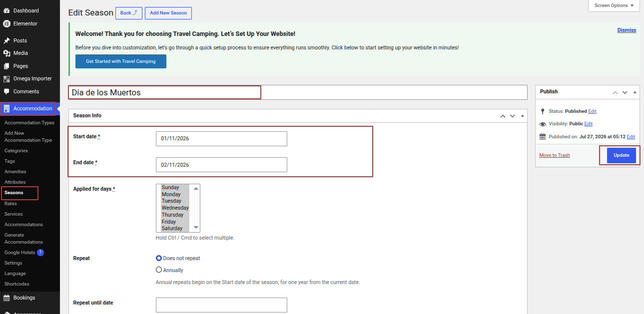Image resolution: width=644 pixels, height=314 pixels.
Task: Open the Screen Options dropdown
Action: (x=614, y=5)
